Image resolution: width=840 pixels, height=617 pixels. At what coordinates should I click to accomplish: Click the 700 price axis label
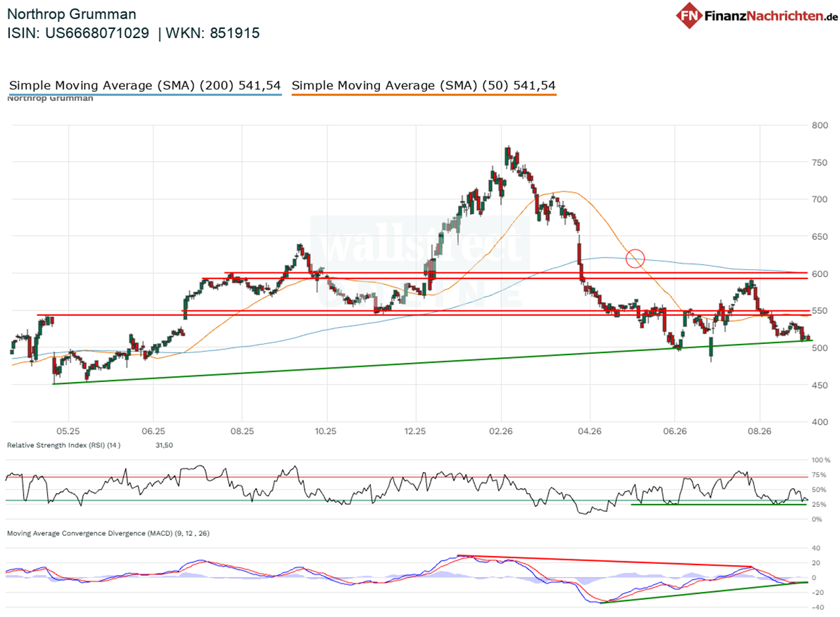pyautogui.click(x=820, y=199)
